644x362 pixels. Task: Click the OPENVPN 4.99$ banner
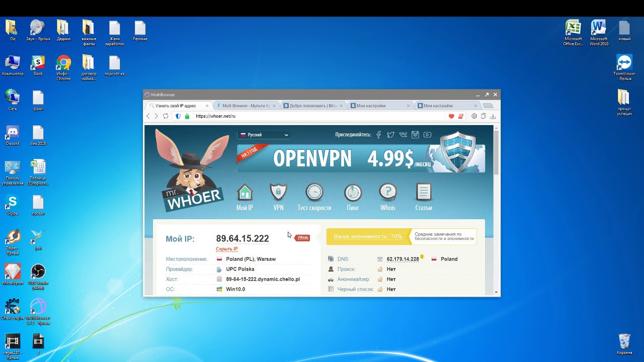pos(361,158)
